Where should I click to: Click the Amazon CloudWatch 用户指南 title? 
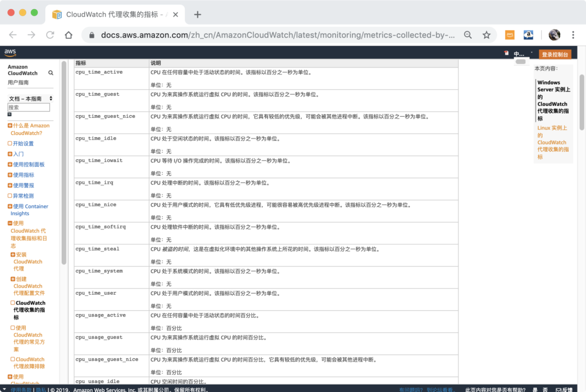click(22, 74)
